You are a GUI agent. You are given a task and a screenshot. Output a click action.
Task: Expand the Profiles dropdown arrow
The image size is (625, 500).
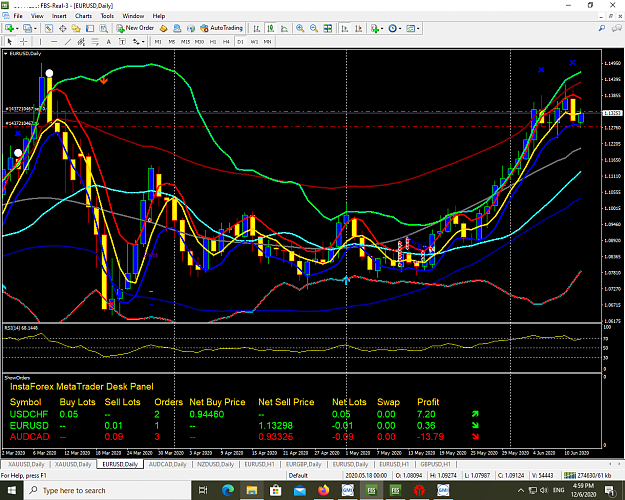click(x=35, y=29)
